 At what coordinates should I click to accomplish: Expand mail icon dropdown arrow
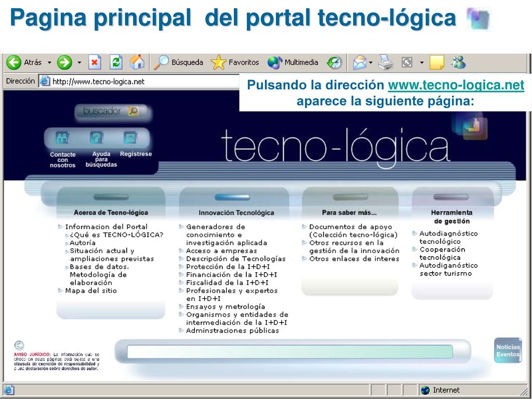point(371,63)
